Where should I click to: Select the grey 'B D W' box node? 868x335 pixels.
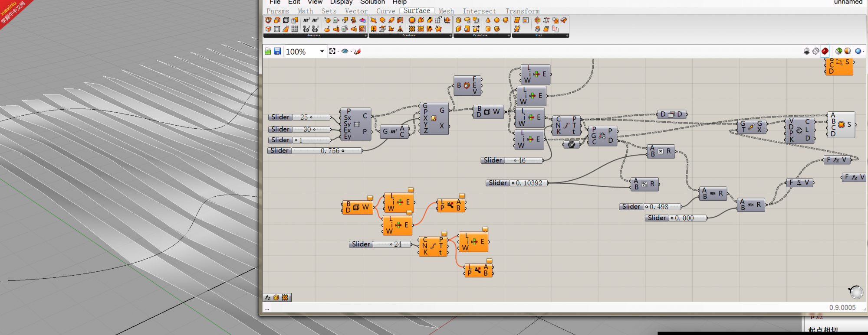488,112
